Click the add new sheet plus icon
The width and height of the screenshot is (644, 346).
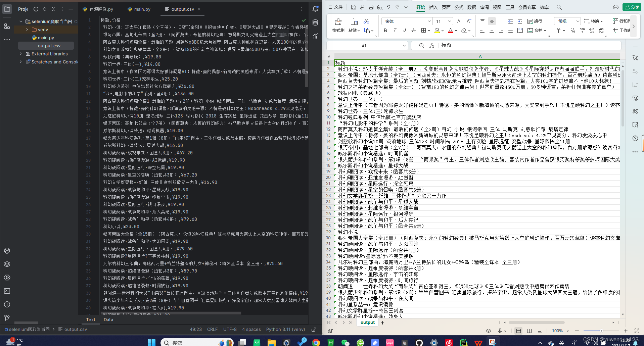point(382,323)
